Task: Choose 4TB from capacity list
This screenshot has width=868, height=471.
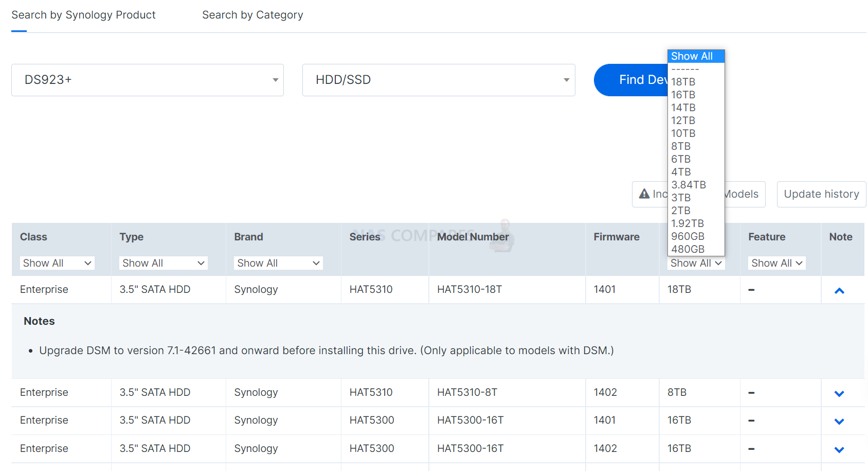Action: (696, 172)
